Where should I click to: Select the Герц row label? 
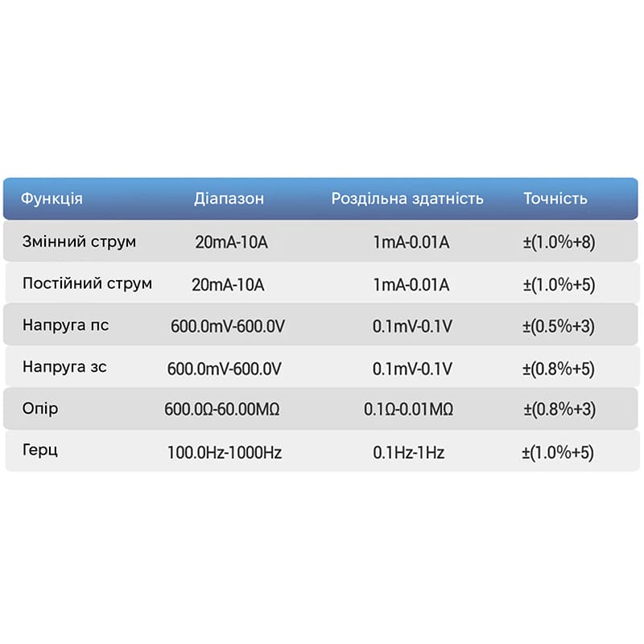(39, 450)
